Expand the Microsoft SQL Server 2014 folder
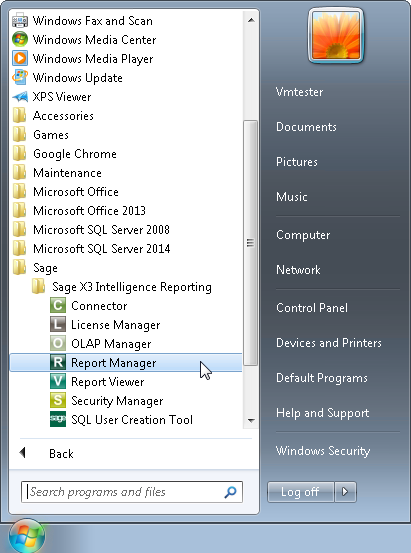411x553 pixels. [x=126, y=249]
